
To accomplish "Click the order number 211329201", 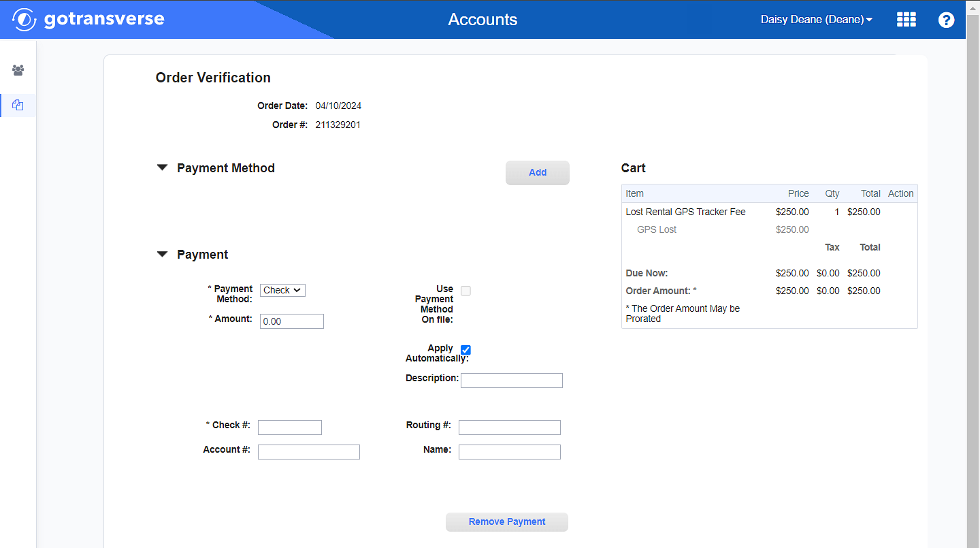I will [338, 125].
